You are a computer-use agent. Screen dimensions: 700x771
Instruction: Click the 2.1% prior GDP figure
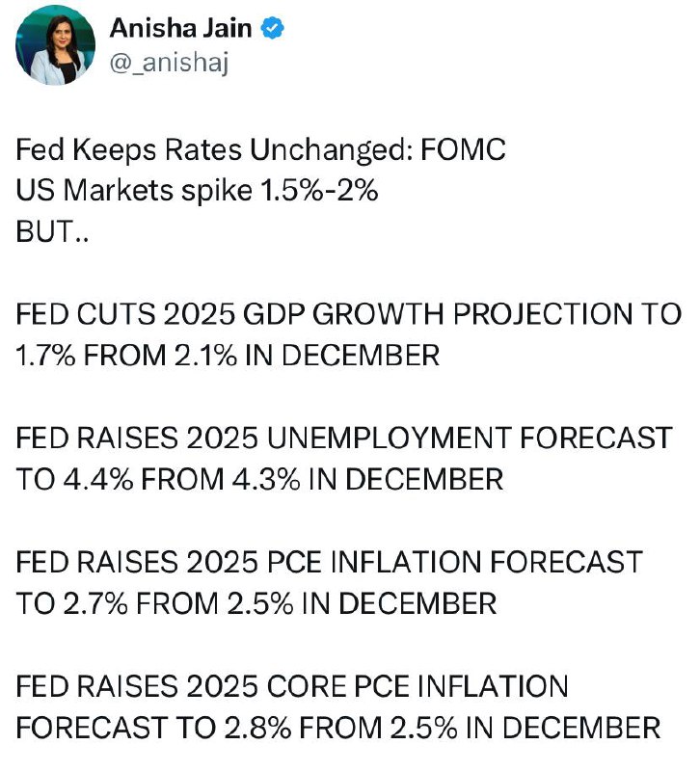pyautogui.click(x=204, y=356)
